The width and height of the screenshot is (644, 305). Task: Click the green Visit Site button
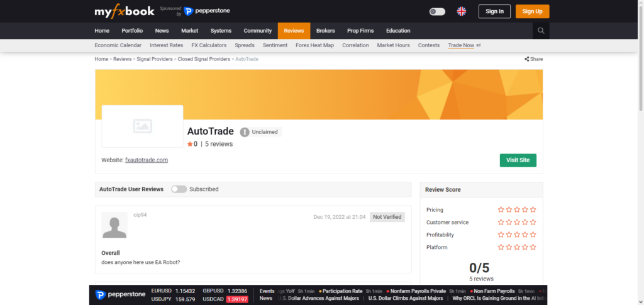click(x=518, y=160)
